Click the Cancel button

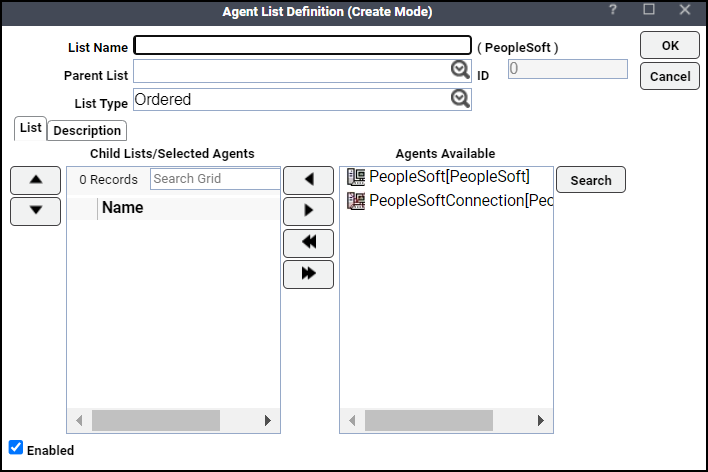pyautogui.click(x=670, y=76)
